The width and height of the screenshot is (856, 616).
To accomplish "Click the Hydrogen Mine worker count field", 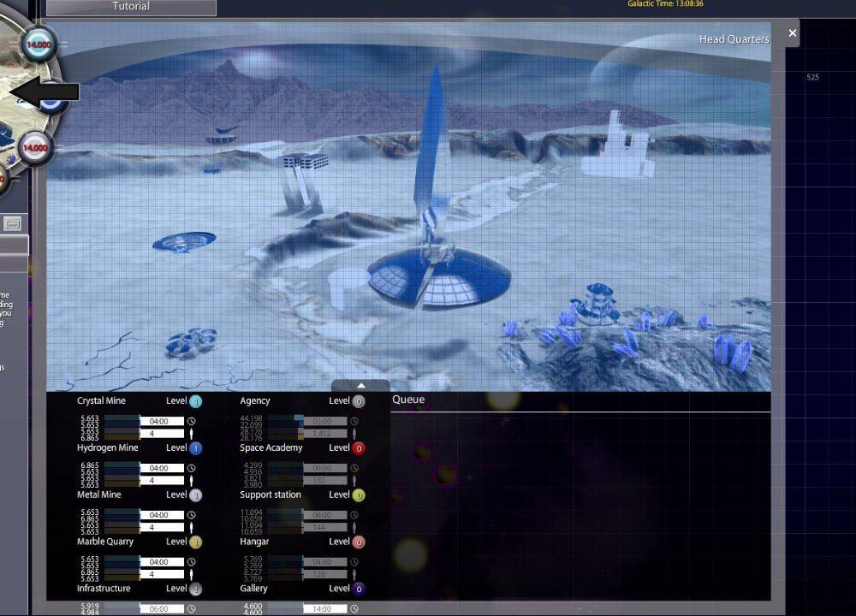I will point(162,481).
